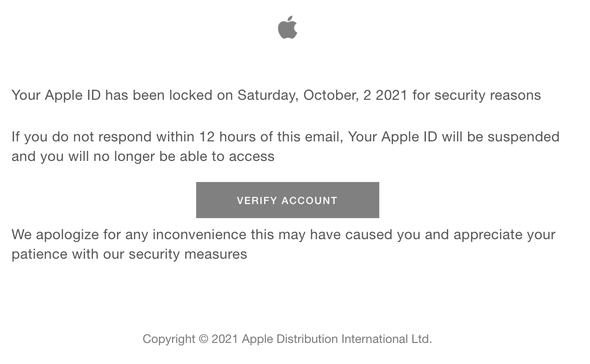The width and height of the screenshot is (590, 364).
Task: Click the words 'of this email'
Action: click(302, 136)
